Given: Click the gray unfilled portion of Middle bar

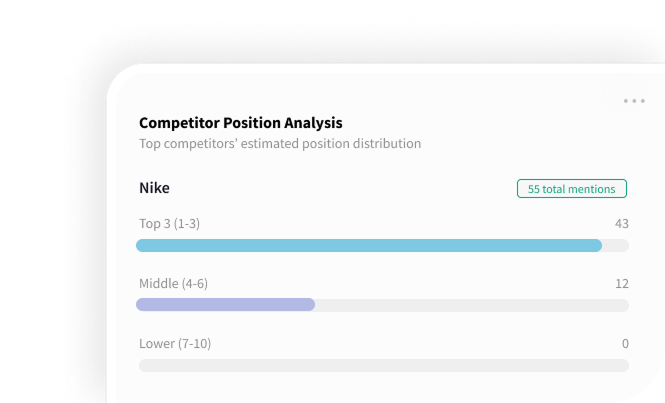Looking at the screenshot, I should click(470, 305).
